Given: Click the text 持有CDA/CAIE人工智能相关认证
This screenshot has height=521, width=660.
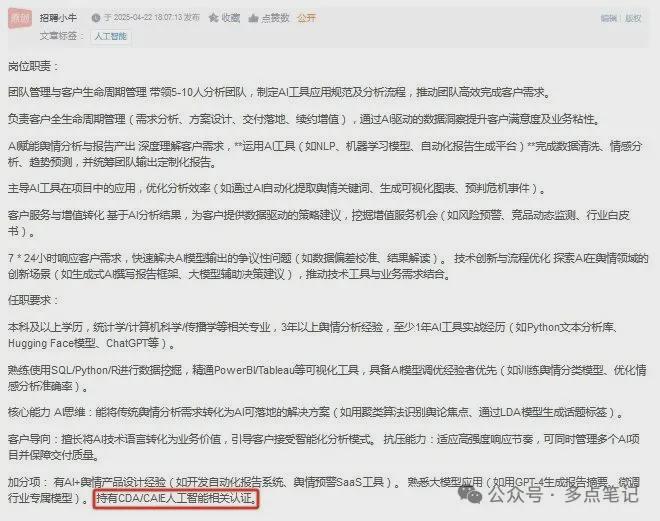Looking at the screenshot, I should point(176,499).
